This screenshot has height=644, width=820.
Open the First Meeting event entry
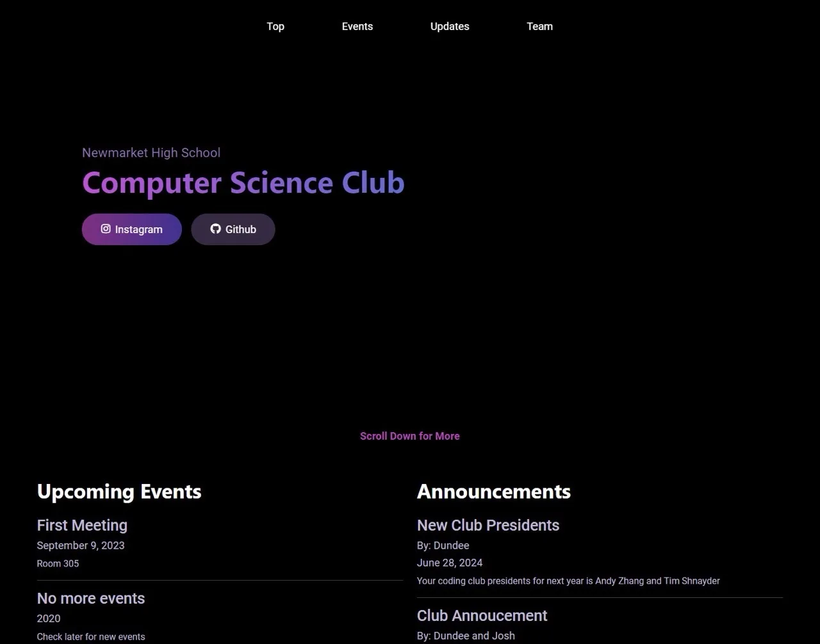point(82,525)
